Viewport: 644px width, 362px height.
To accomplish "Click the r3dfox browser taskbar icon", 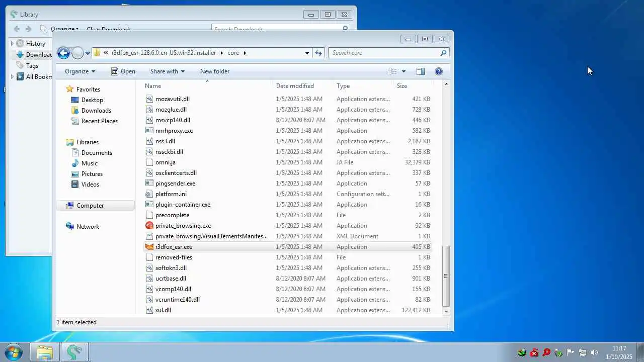I will (74, 352).
